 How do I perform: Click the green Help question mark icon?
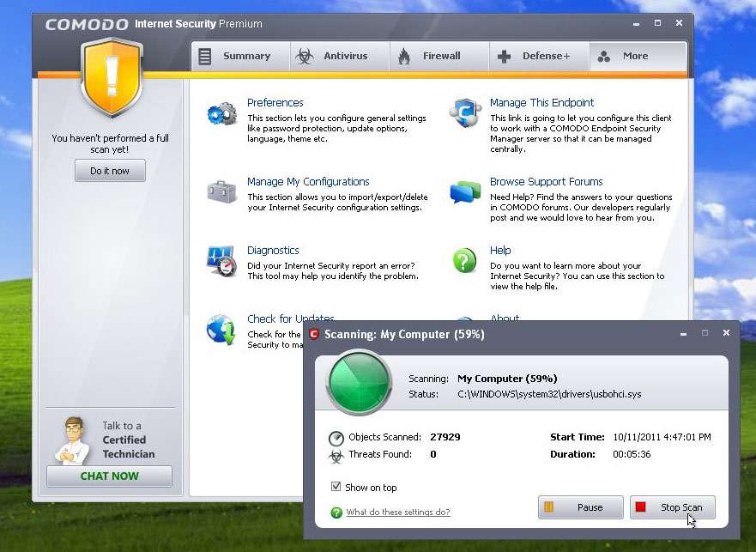(464, 260)
